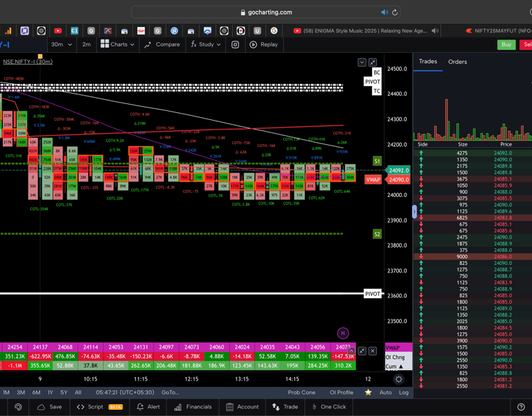
Task: Click the TC pivot label
Action: coord(377,91)
